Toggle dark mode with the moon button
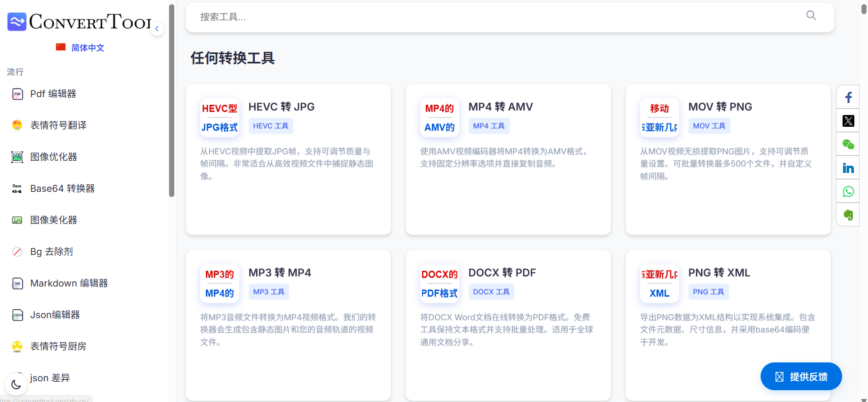 coord(16,385)
